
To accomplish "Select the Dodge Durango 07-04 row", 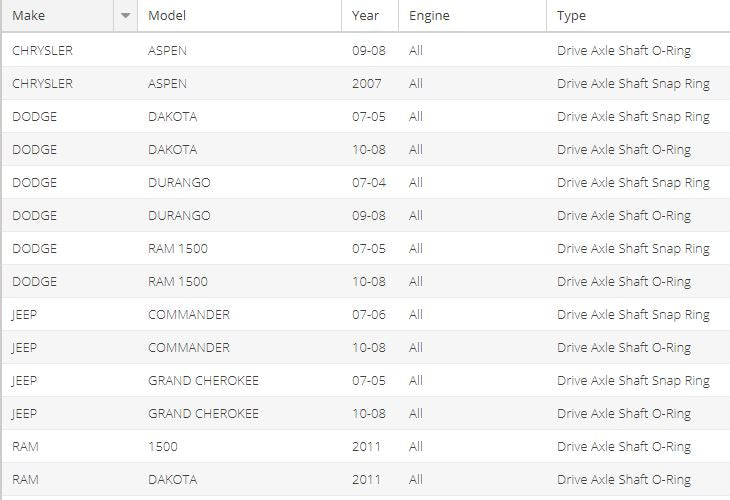I will (366, 182).
